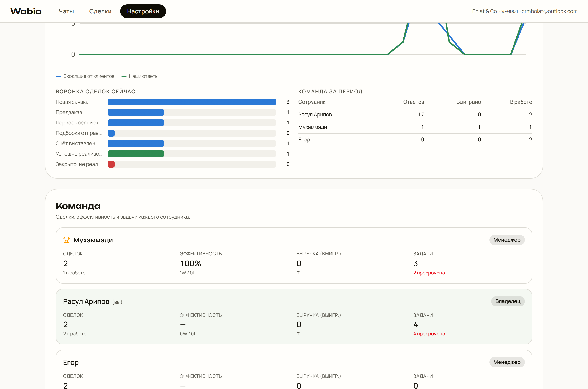Click the green Успешно реализо… funnel bar
This screenshot has height=389, width=588.
click(x=136, y=154)
